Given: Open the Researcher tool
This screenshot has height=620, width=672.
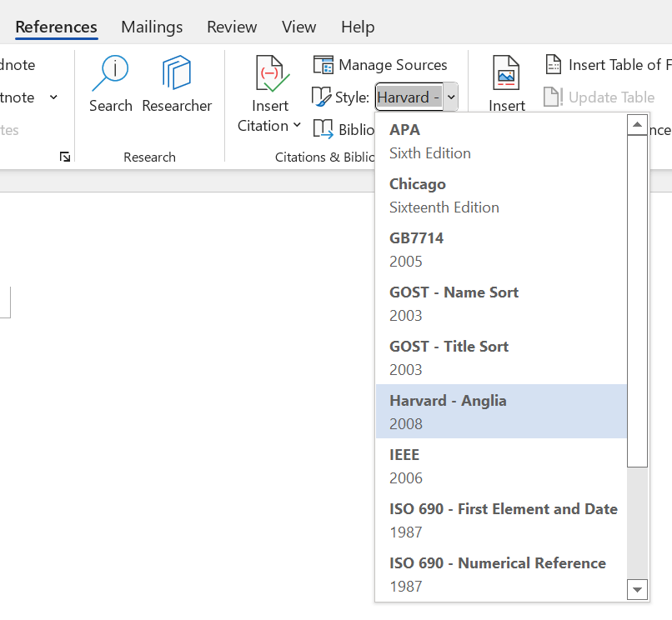Looking at the screenshot, I should click(x=177, y=84).
